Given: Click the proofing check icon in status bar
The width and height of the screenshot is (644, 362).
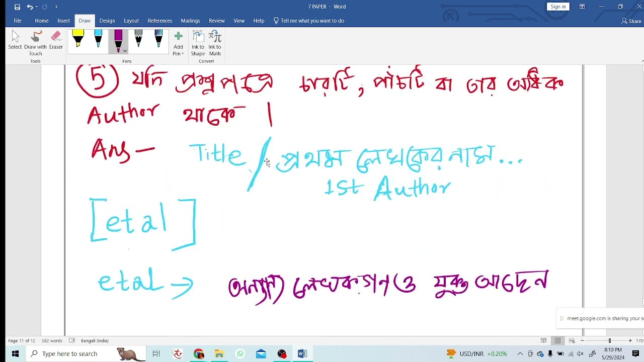Looking at the screenshot, I should tap(72, 340).
